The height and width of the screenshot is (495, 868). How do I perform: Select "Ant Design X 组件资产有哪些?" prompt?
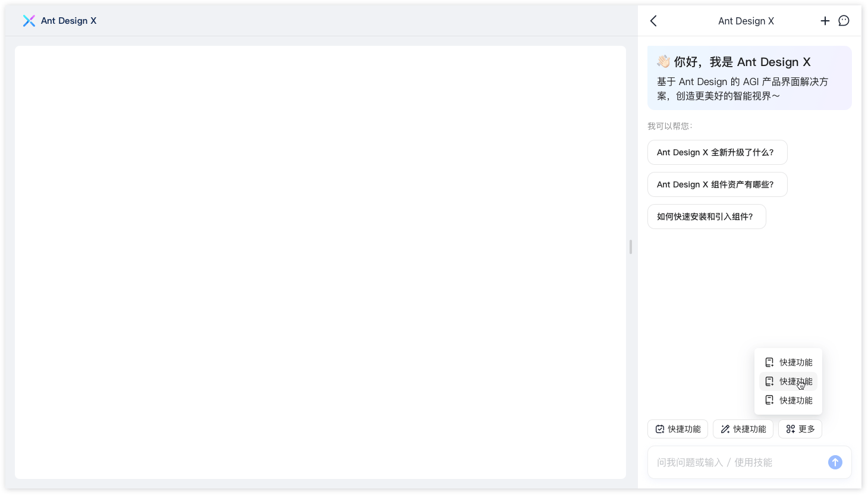click(718, 184)
